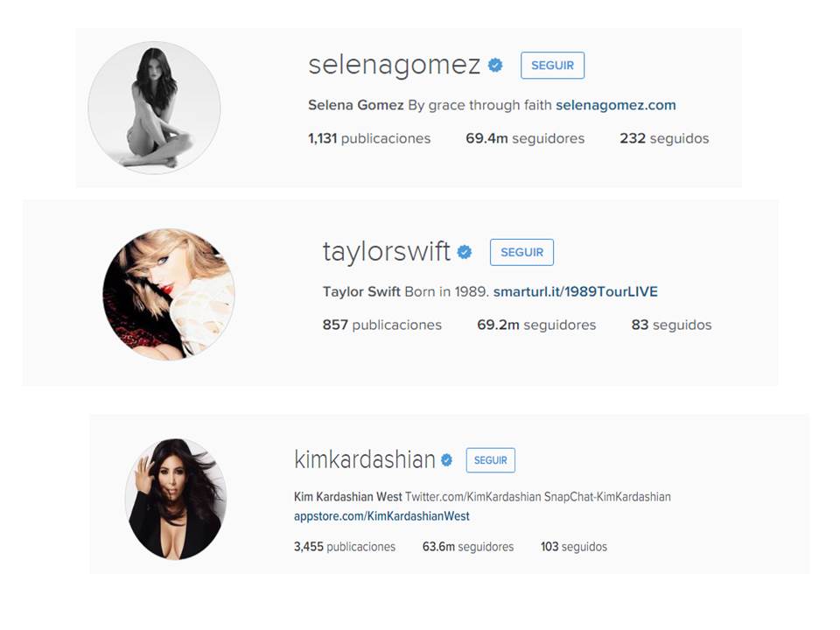This screenshot has height=630, width=840.
Task: Show the 83 seguidos of taylorswift
Action: (671, 325)
